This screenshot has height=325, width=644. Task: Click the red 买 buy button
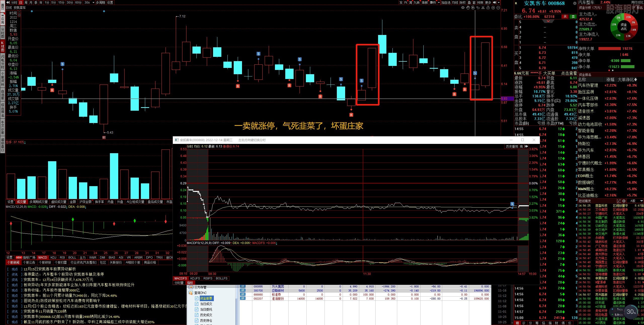click(x=565, y=17)
